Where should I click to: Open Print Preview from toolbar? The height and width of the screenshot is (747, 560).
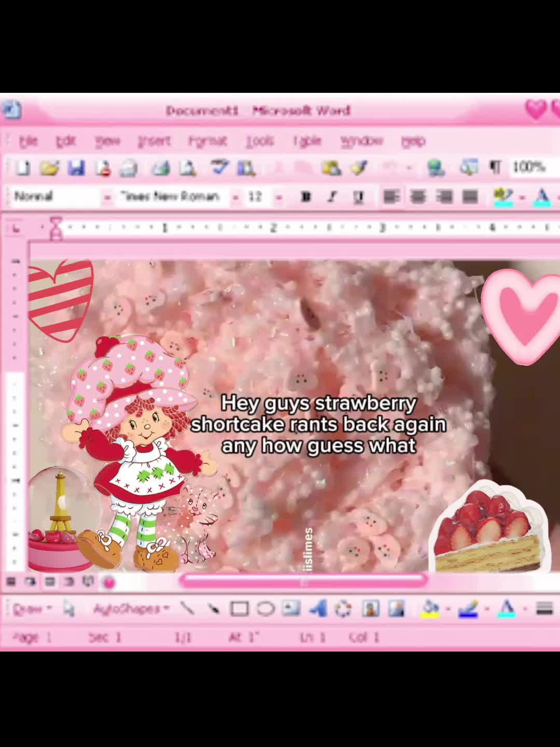pyautogui.click(x=187, y=168)
